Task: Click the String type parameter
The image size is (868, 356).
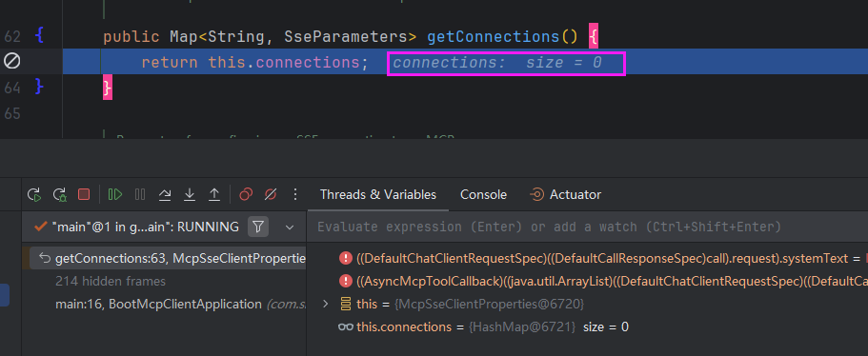Action: [235, 37]
